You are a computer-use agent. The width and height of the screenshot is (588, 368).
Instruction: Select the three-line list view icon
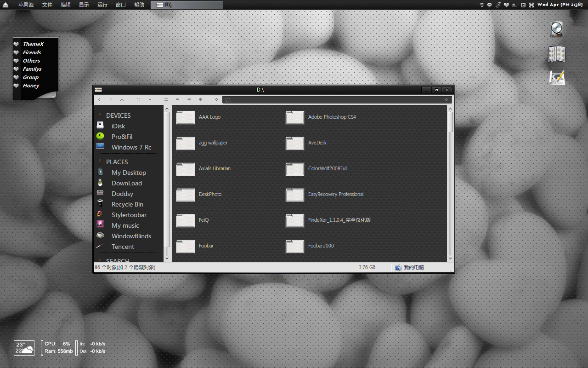pyautogui.click(x=177, y=100)
